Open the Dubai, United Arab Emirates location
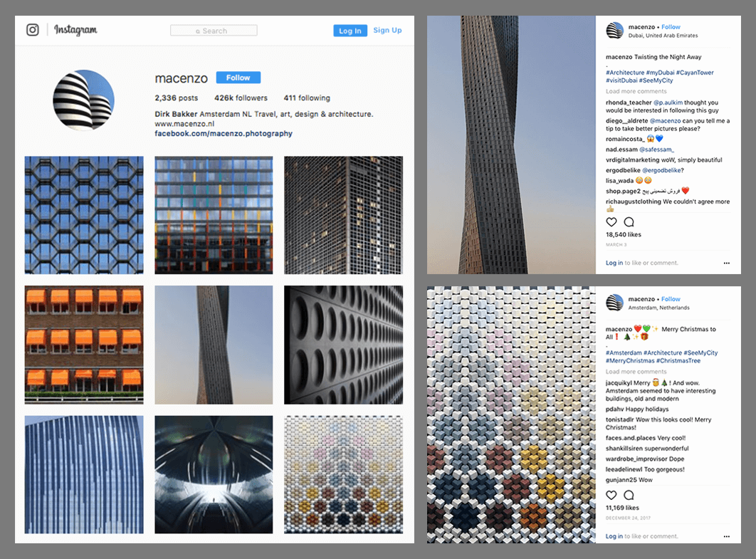Screen dimensions: 756x559 click(663, 35)
